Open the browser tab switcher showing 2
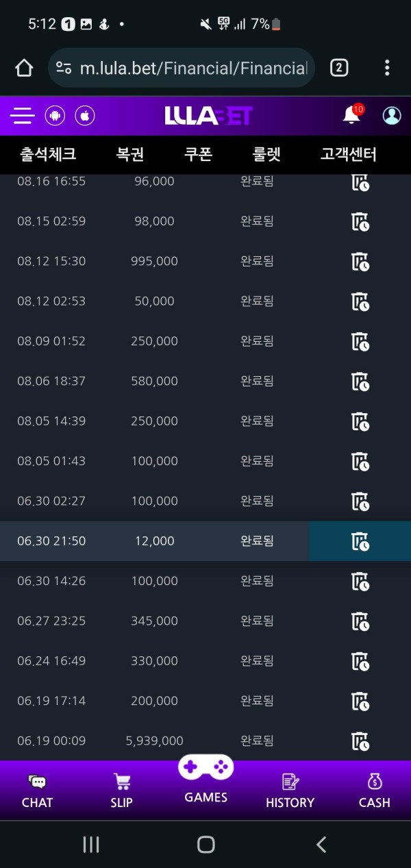This screenshot has width=411, height=868. pyautogui.click(x=339, y=68)
